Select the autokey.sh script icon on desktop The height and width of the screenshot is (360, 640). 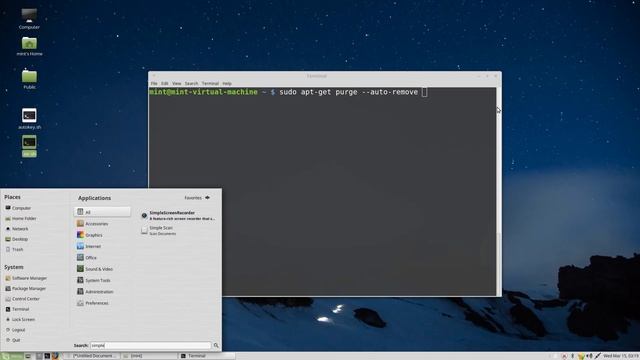[29, 119]
